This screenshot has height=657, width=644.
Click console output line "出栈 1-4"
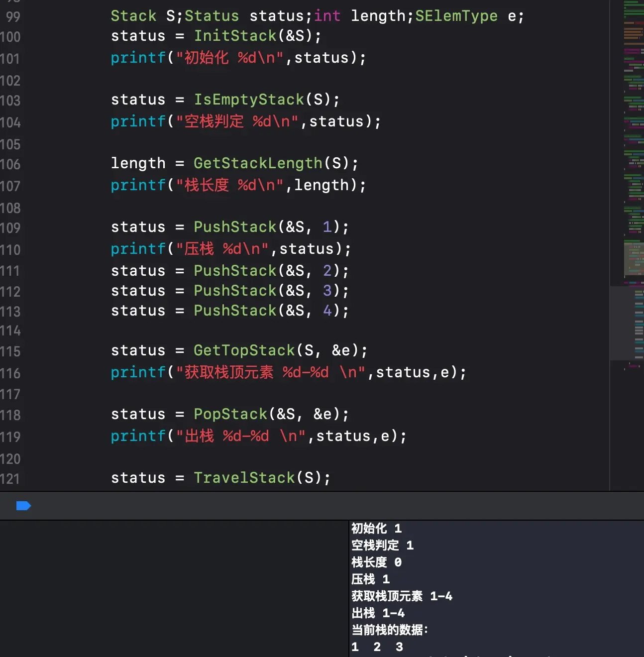pos(378,613)
